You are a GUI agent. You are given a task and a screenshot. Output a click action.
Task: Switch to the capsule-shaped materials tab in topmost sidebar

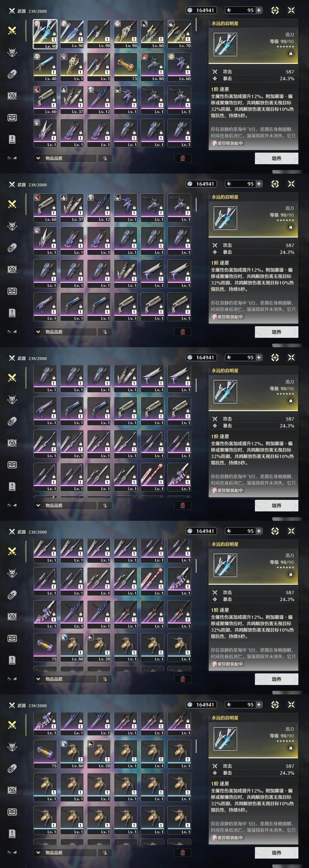[12, 74]
